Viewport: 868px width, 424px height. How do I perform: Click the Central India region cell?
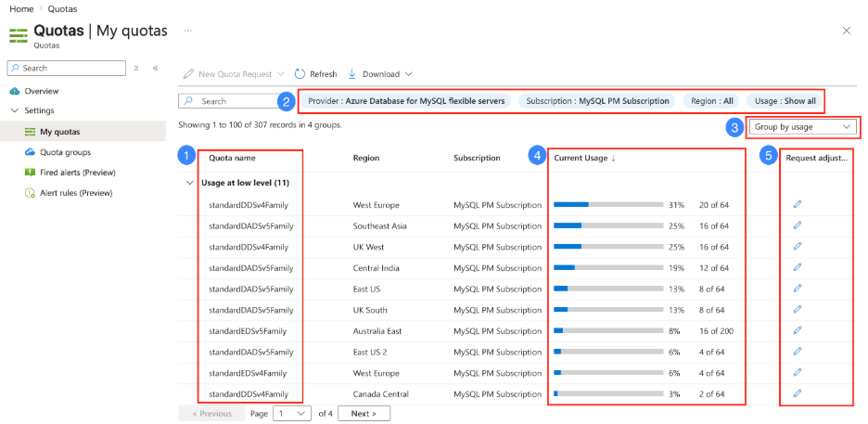click(376, 268)
